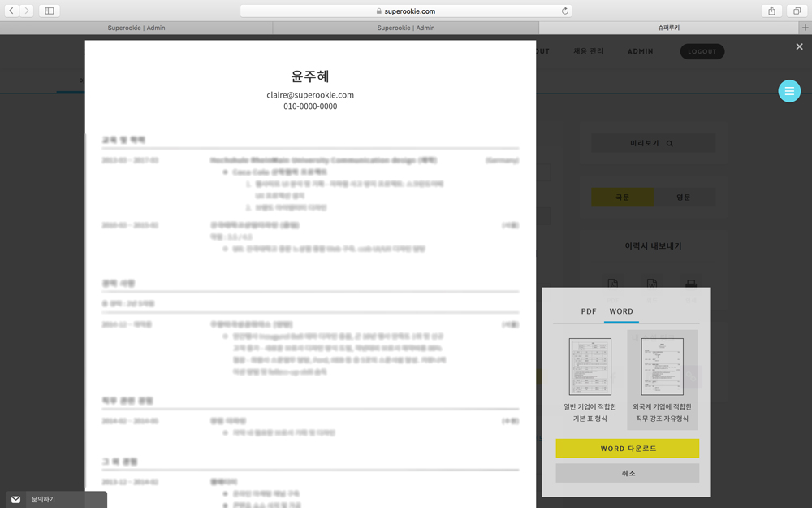
Task: Click Safari's forward navigation arrow
Action: pos(28,11)
